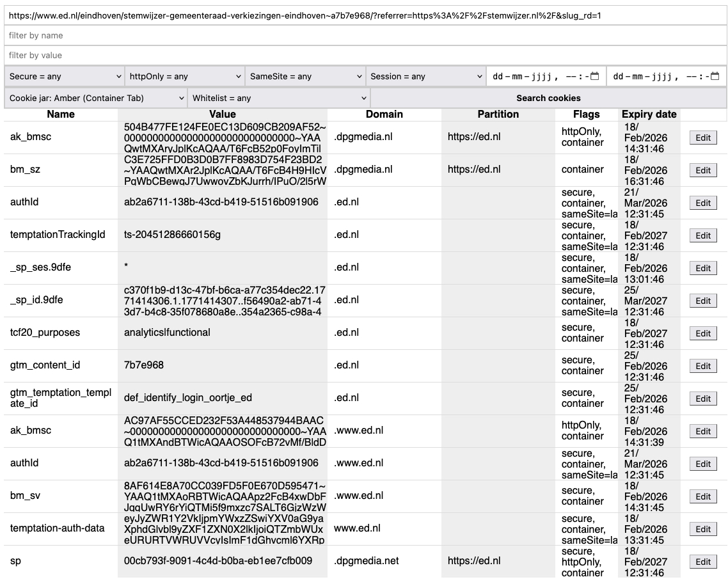The width and height of the screenshot is (728, 584).
Task: Open the httpOnly filter dropdown
Action: 185,76
